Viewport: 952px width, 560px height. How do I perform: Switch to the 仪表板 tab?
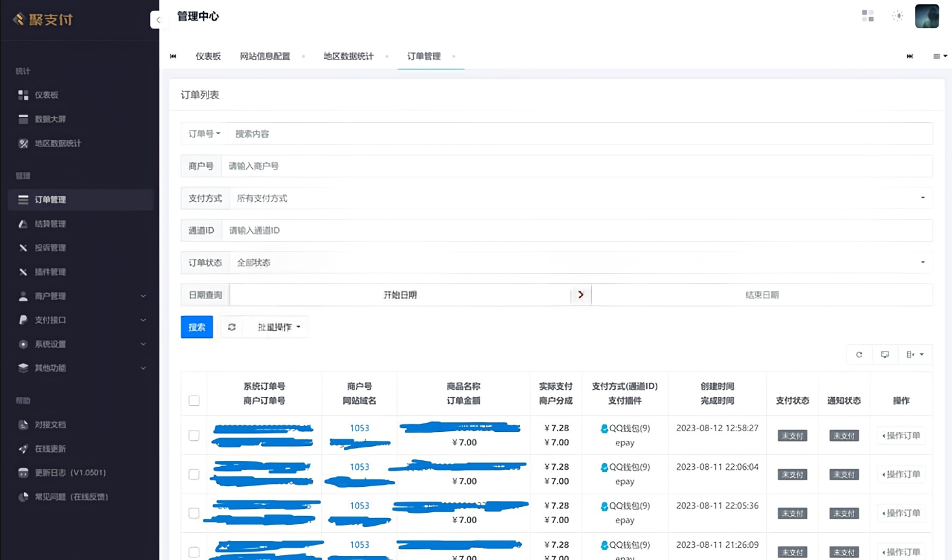click(x=208, y=56)
